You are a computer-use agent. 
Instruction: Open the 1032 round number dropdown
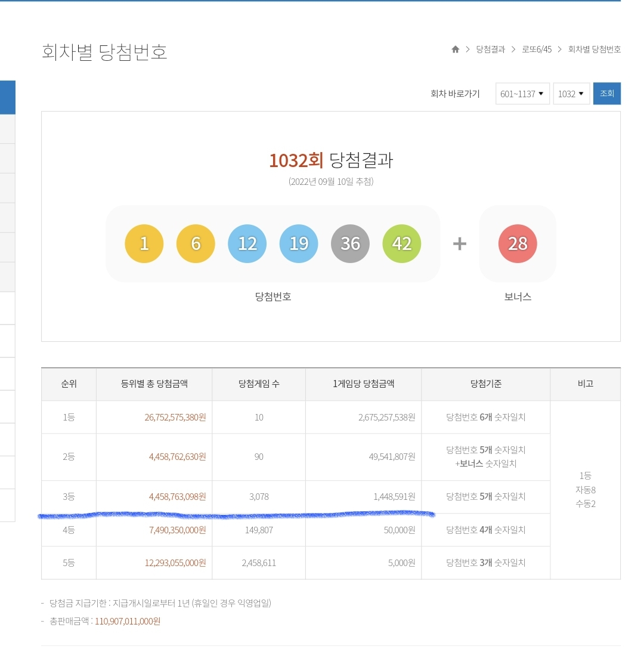tap(571, 94)
